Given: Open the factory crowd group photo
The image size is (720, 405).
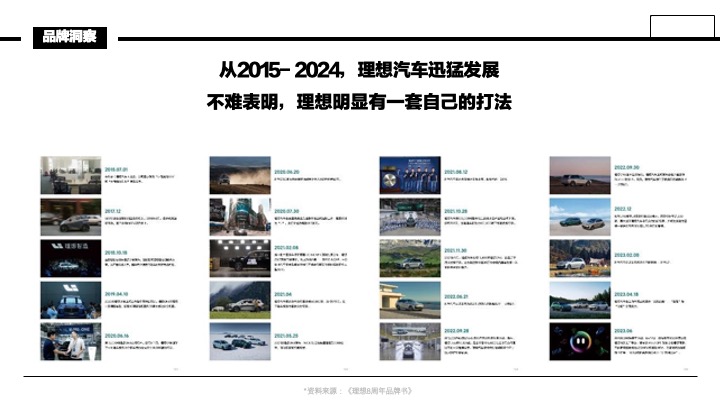Looking at the screenshot, I should pos(410,217).
